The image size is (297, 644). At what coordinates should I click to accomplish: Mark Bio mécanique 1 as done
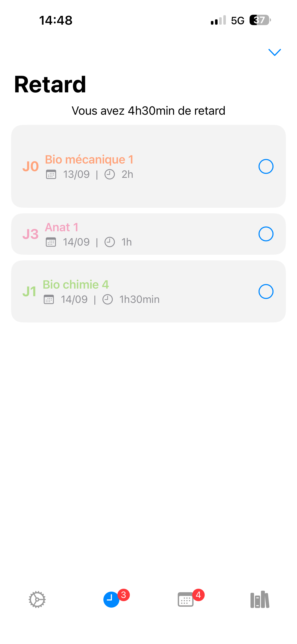click(x=266, y=167)
